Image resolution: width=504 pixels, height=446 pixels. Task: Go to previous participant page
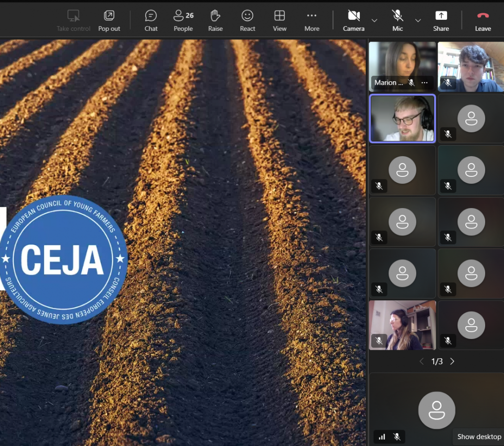[x=422, y=362]
